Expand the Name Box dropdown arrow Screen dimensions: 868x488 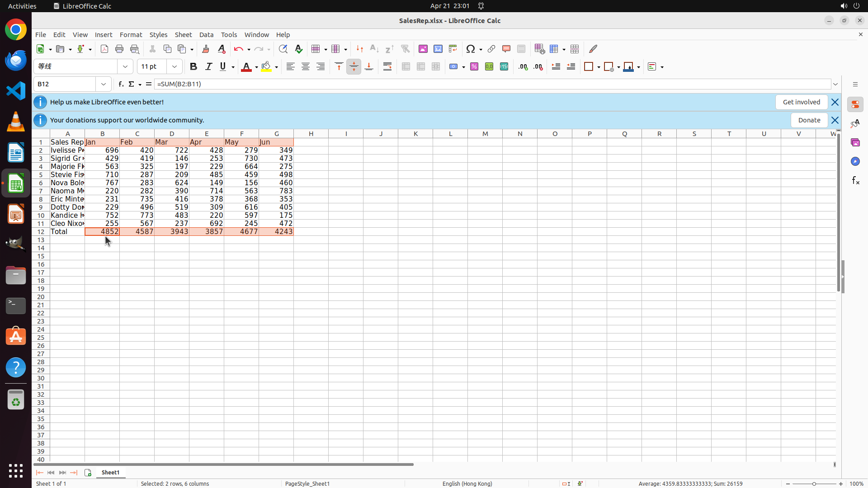pos(104,84)
